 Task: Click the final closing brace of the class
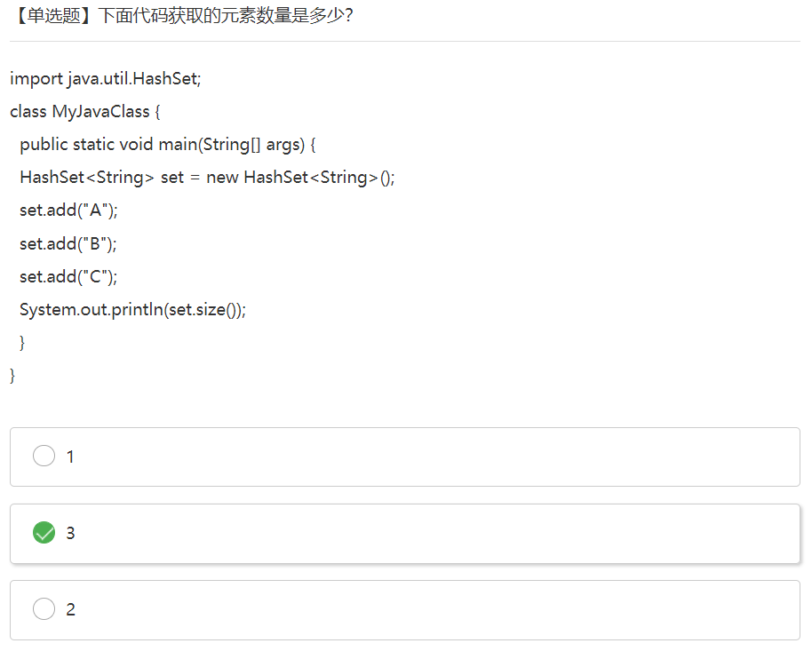[x=12, y=375]
